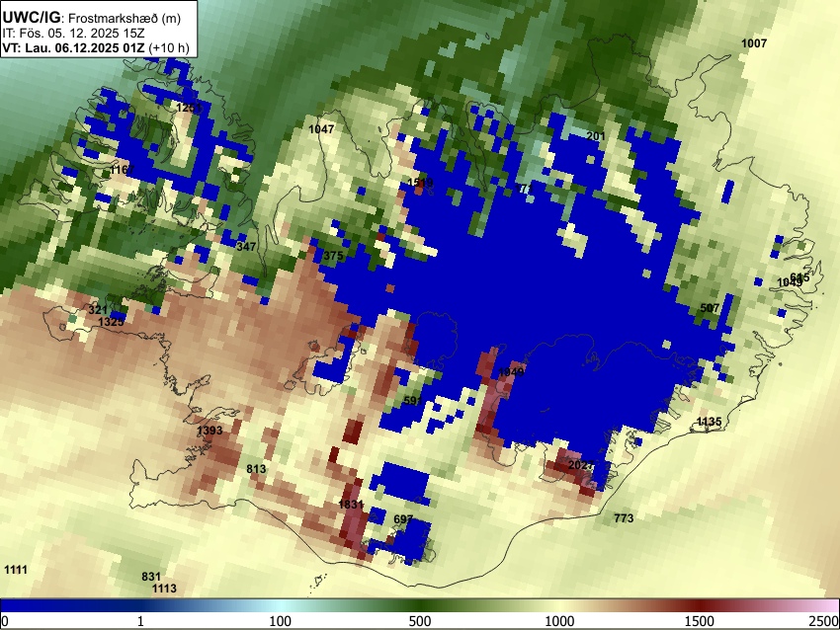The width and height of the screenshot is (840, 630).
Task: Click the freezing-level color scale bar
Action: [420, 606]
